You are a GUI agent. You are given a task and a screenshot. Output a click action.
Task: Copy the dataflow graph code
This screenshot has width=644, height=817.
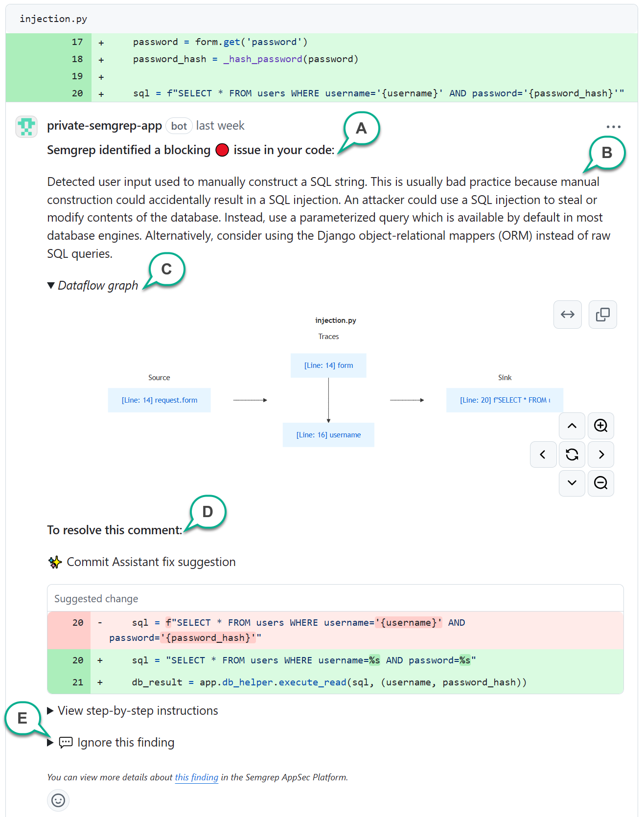click(602, 315)
